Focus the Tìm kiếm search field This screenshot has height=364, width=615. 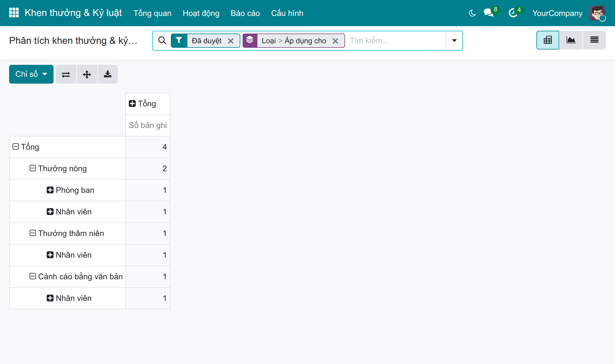[x=396, y=41]
